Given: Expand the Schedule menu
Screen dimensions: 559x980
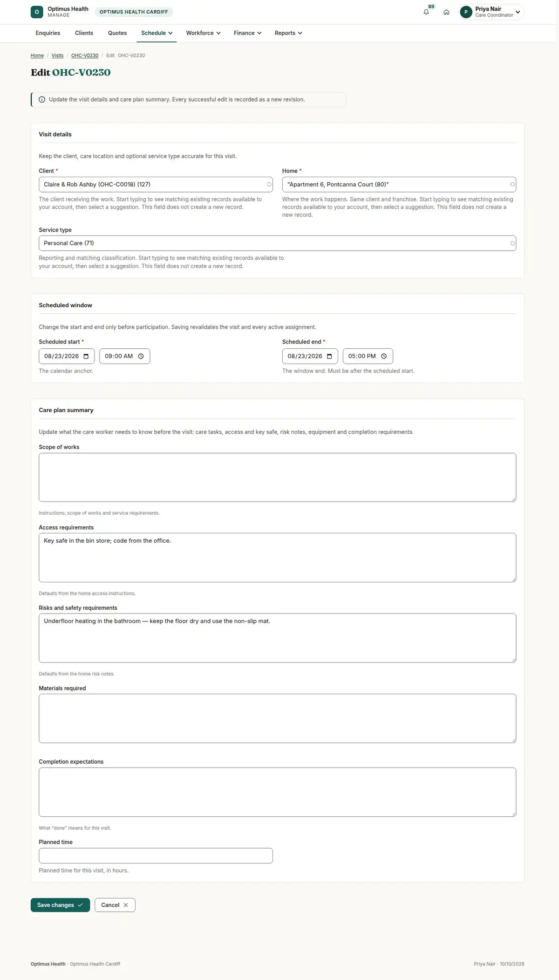Looking at the screenshot, I should tap(157, 33).
